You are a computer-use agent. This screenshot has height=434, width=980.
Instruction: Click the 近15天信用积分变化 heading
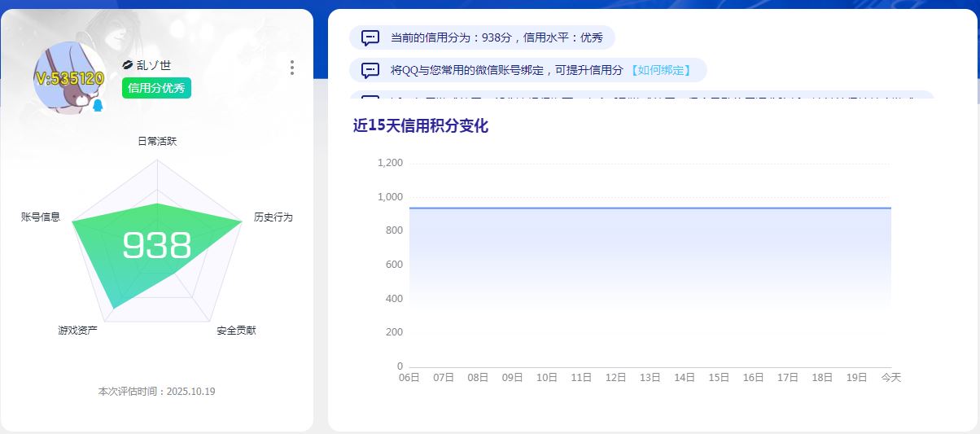click(x=421, y=125)
